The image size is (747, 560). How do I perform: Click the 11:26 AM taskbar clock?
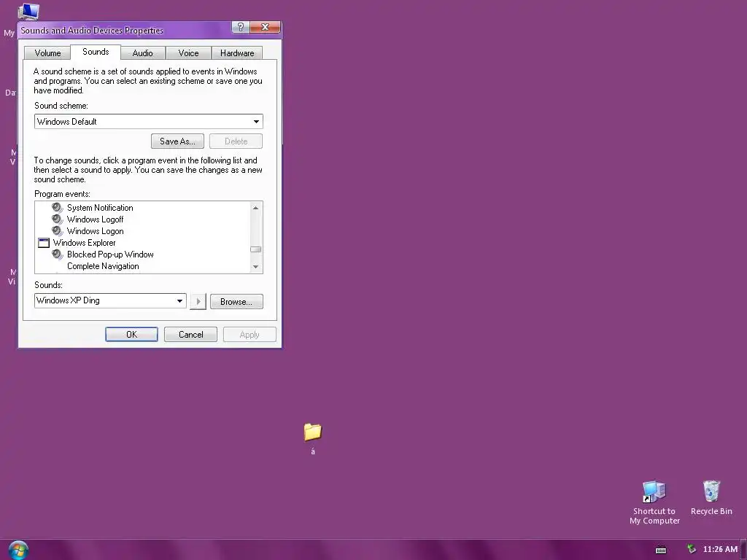720,550
